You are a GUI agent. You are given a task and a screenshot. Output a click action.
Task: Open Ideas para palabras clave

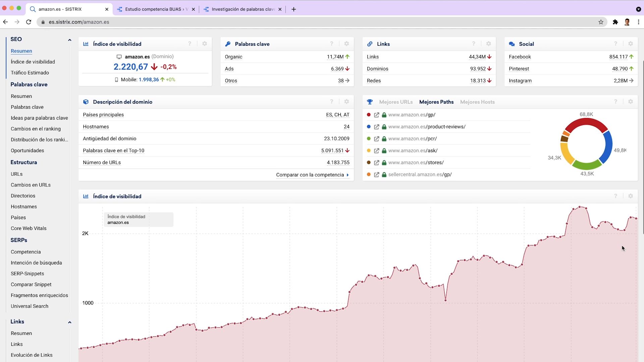39,118
